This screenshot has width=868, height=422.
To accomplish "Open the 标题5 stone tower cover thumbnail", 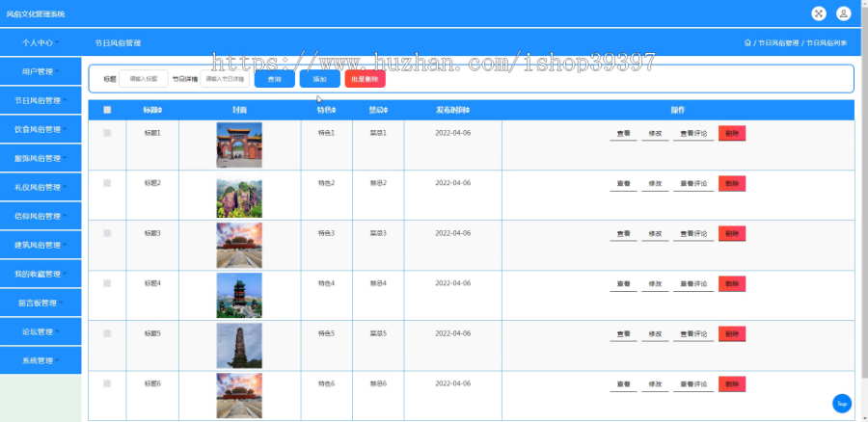I will 239,346.
